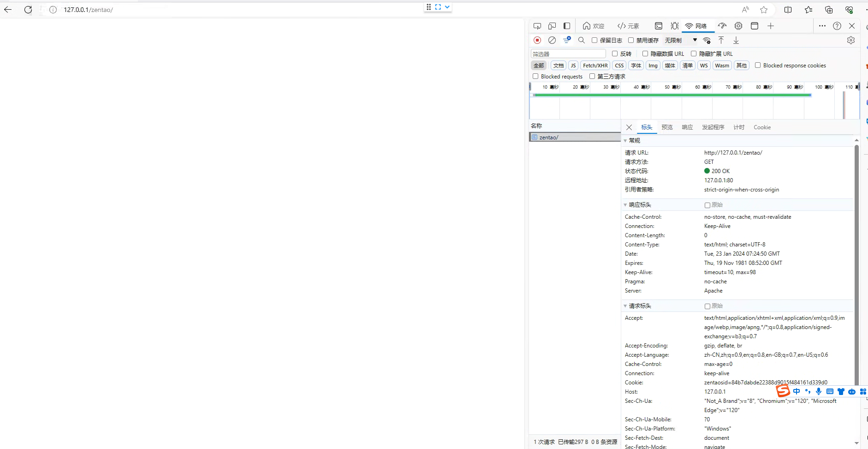
Task: Open the Memory chip icon tool
Action: pyautogui.click(x=738, y=26)
